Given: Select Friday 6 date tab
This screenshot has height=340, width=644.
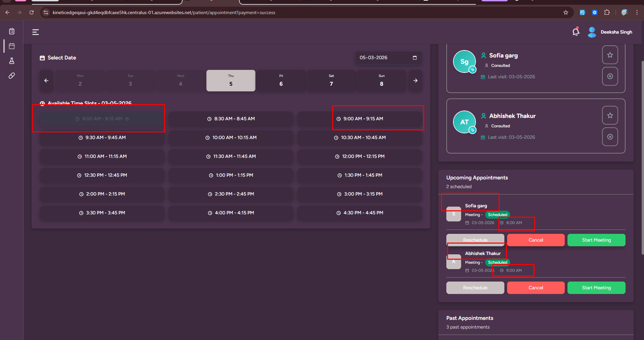Looking at the screenshot, I should (x=281, y=81).
